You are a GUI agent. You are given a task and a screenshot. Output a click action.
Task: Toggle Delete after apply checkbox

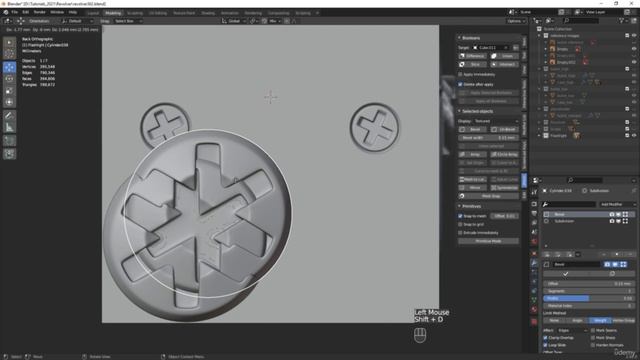coord(460,84)
